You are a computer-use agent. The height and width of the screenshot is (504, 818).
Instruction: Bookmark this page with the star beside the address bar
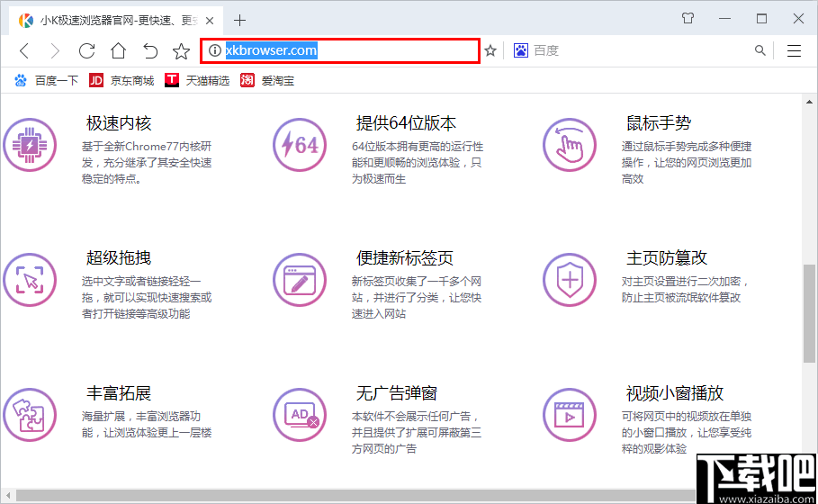point(490,50)
